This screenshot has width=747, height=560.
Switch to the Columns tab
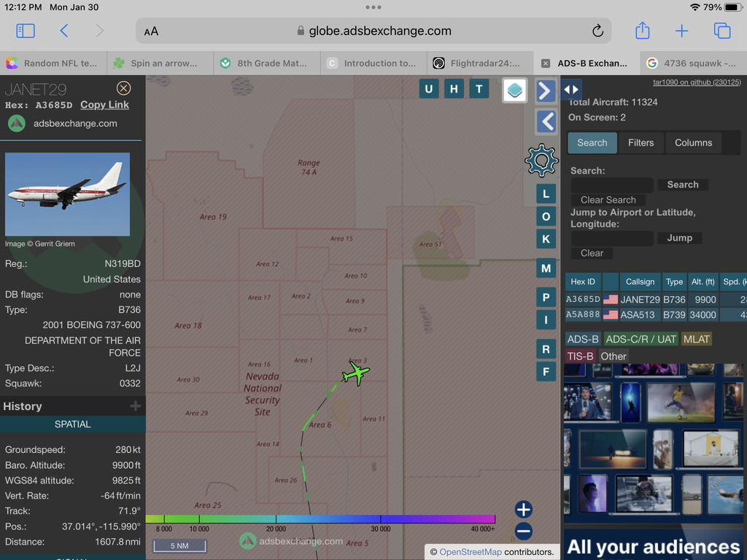point(693,143)
